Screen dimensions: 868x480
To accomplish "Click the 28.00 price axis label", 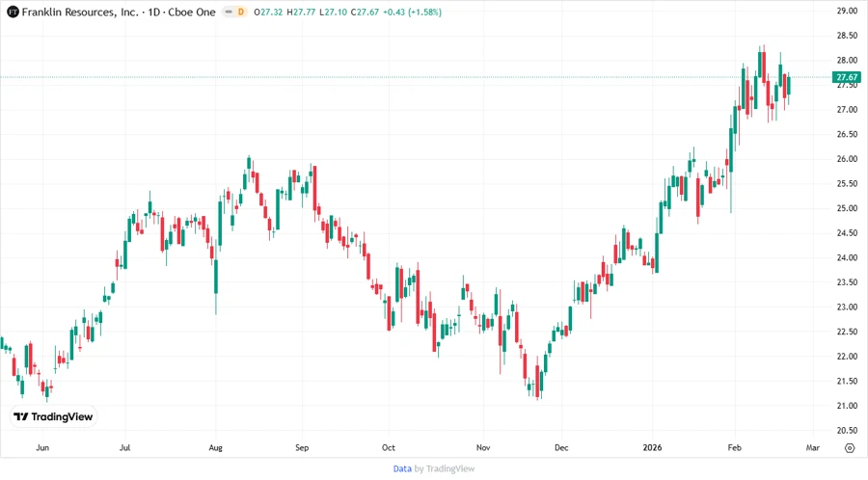I will point(847,61).
